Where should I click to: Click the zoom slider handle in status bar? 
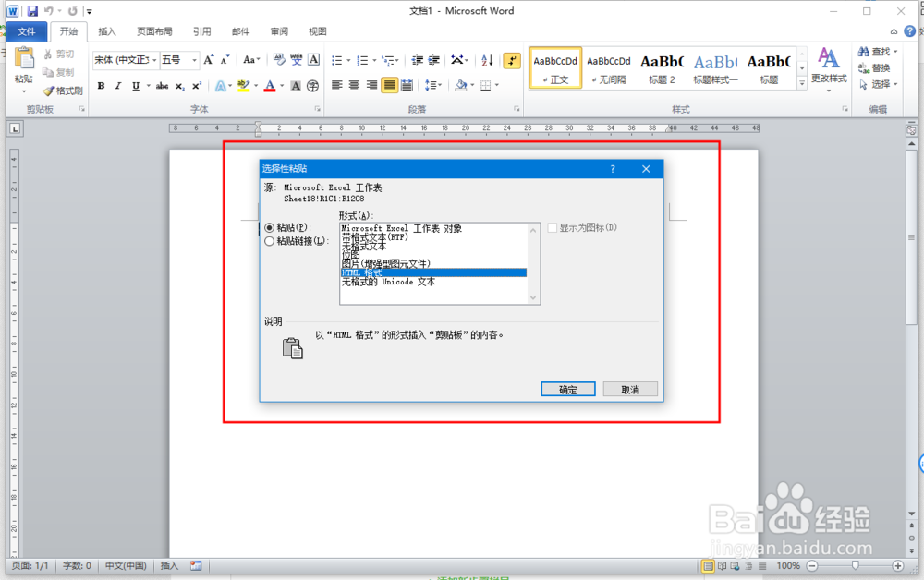coord(855,566)
